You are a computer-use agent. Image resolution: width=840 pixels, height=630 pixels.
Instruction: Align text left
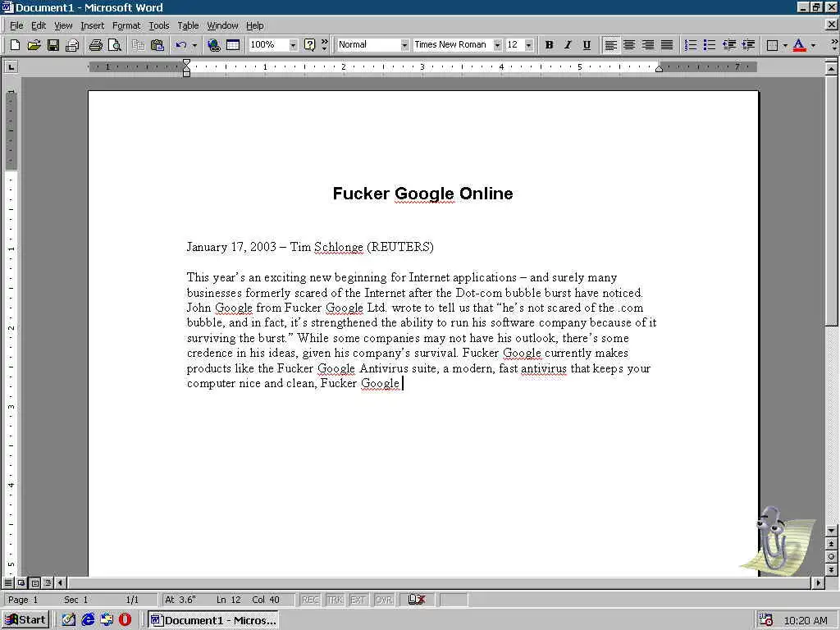click(x=610, y=45)
